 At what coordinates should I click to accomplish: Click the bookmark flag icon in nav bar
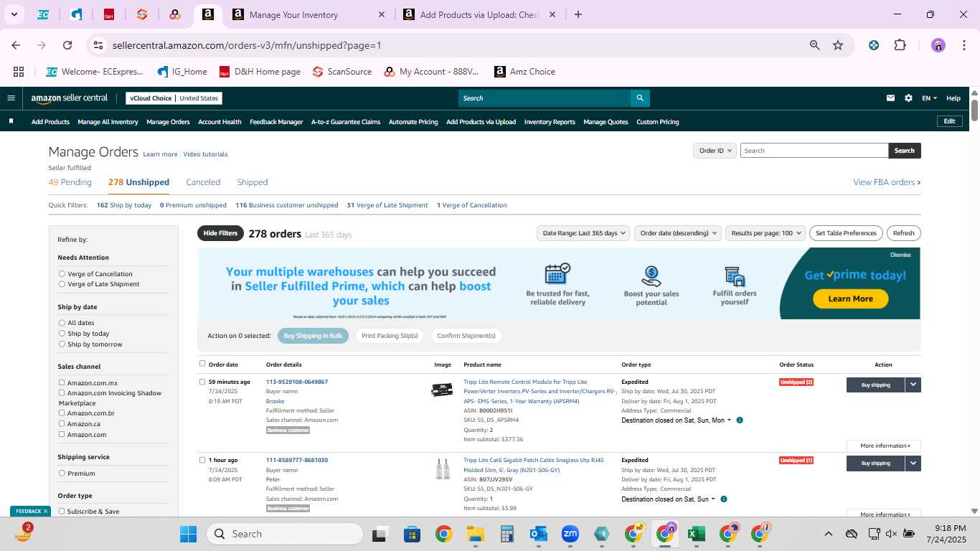[x=11, y=121]
